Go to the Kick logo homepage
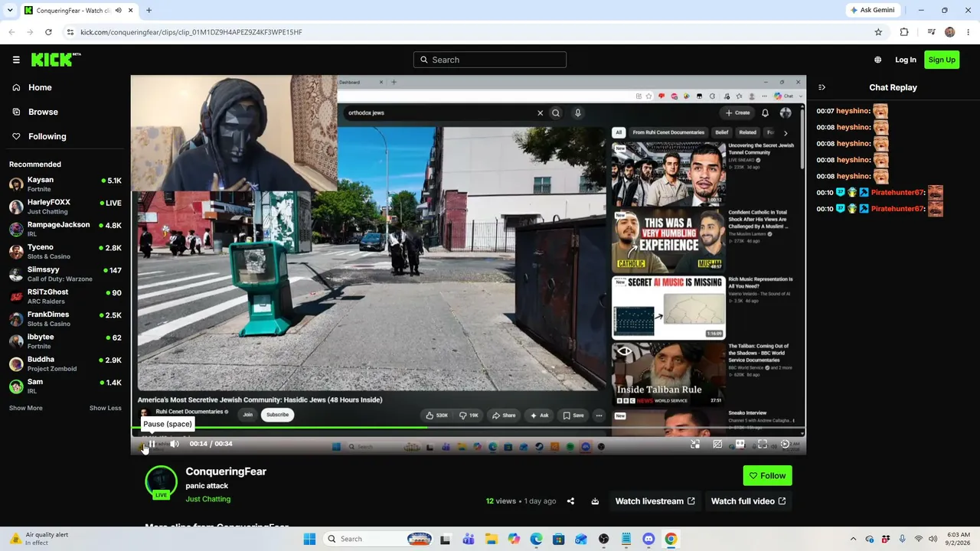The height and width of the screenshot is (551, 980). (56, 60)
